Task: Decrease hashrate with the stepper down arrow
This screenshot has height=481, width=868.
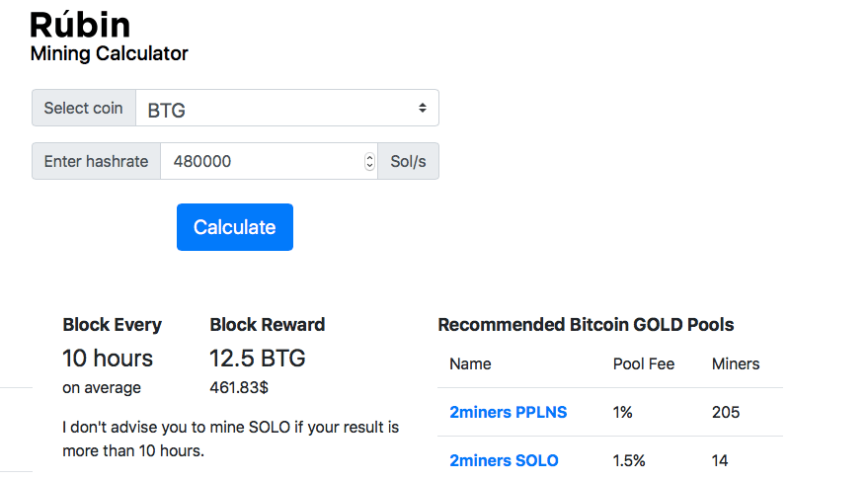Action: click(x=370, y=166)
